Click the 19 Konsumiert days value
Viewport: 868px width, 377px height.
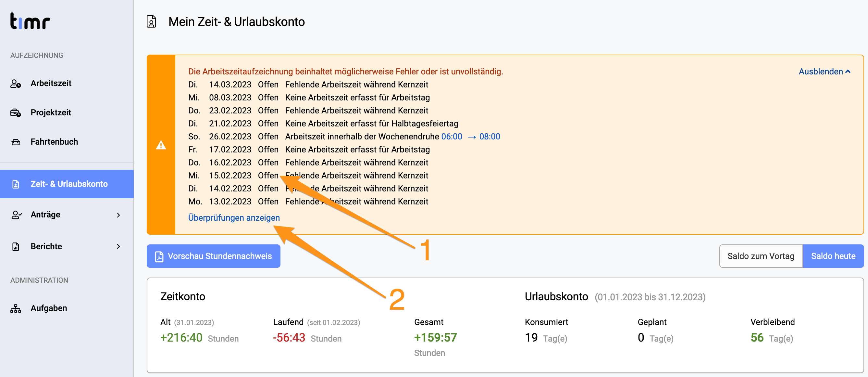(x=531, y=337)
